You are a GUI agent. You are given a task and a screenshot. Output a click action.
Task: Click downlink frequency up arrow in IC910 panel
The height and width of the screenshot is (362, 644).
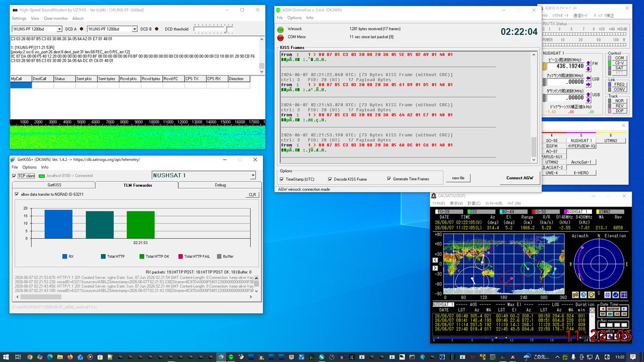click(589, 94)
